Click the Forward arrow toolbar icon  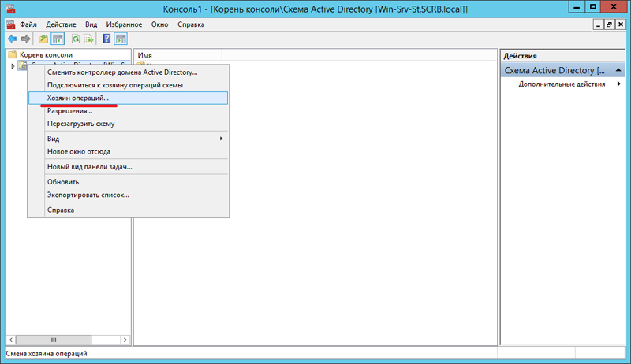(26, 39)
